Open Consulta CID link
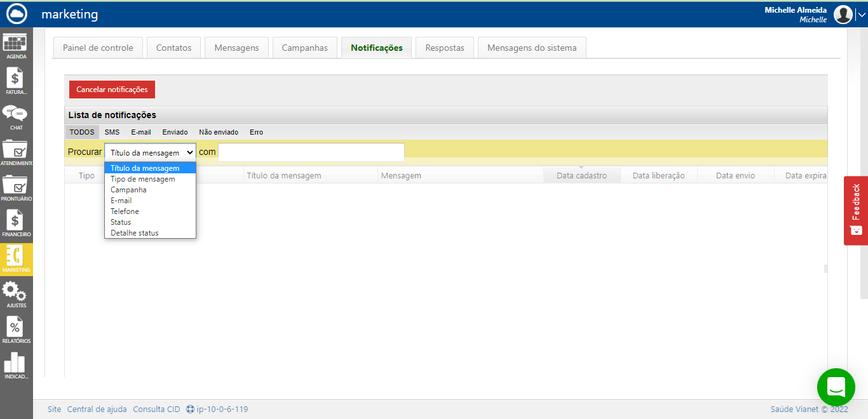Viewport: 868px width, 419px height. 156,409
